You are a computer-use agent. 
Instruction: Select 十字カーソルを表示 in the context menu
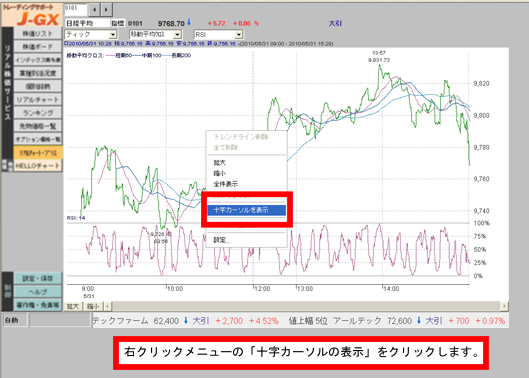pos(247,210)
